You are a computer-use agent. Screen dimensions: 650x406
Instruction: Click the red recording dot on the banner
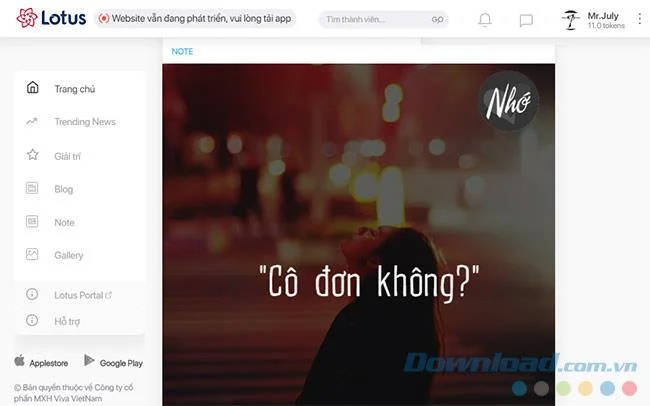coord(104,18)
